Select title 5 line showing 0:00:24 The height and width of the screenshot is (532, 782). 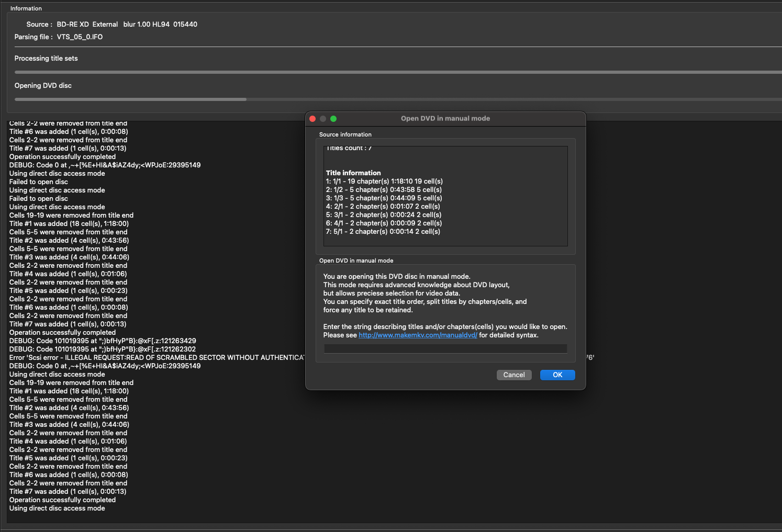pyautogui.click(x=383, y=215)
